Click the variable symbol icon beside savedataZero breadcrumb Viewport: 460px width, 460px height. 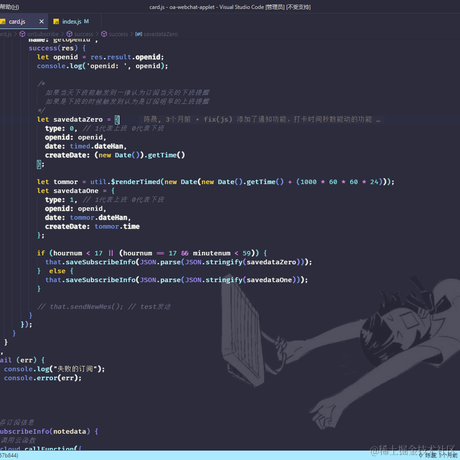(139, 34)
